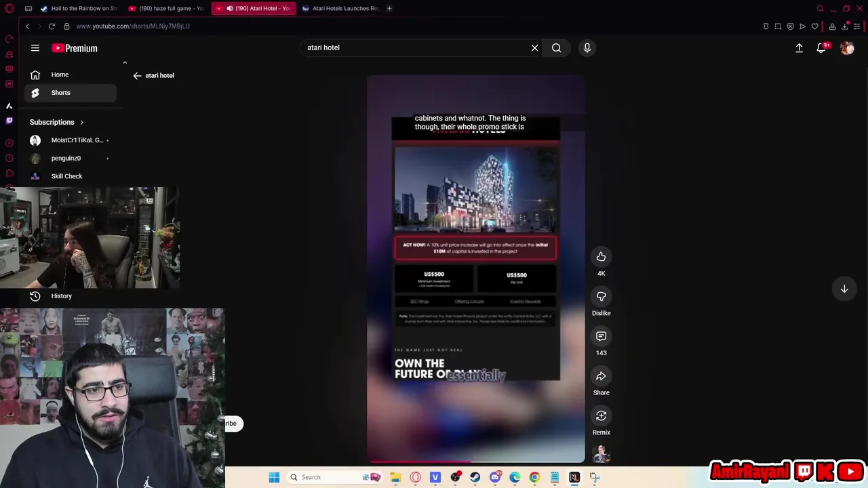The width and height of the screenshot is (868, 488).
Task: Open File Explorer from the taskbar
Action: tap(395, 477)
